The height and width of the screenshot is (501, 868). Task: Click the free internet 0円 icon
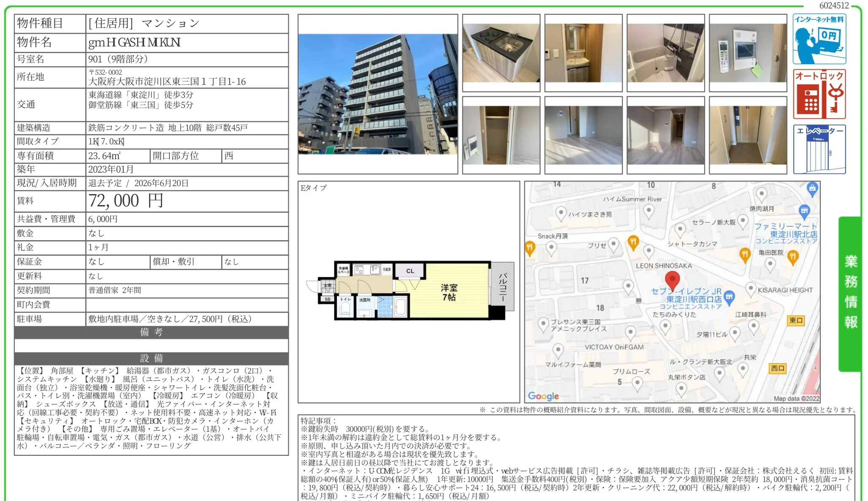[x=819, y=39]
